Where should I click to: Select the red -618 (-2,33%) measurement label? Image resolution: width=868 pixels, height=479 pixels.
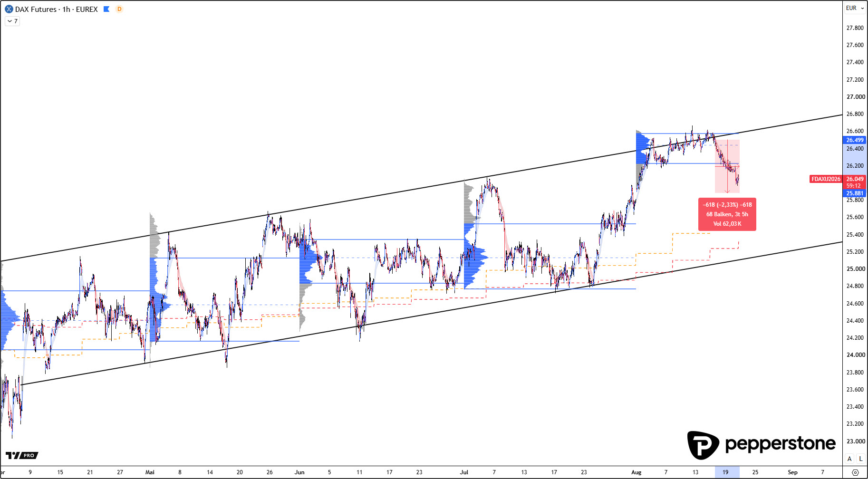pos(727,214)
